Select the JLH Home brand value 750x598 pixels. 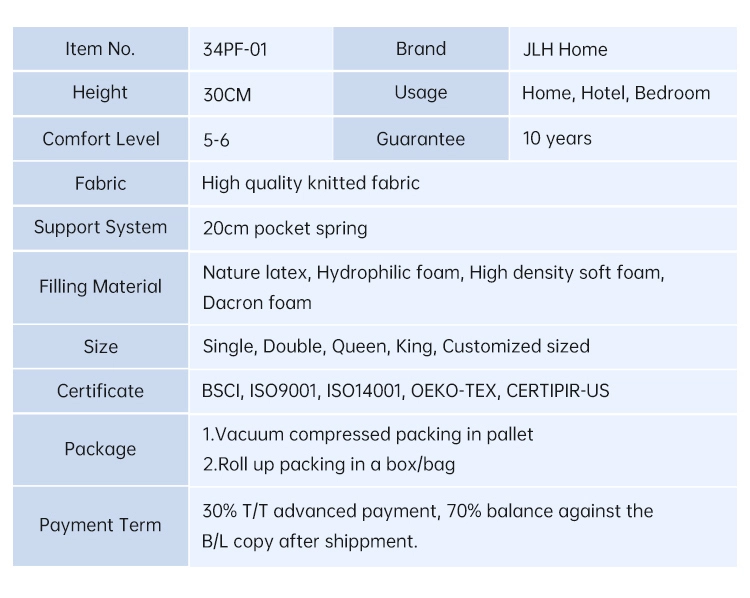tap(565, 50)
